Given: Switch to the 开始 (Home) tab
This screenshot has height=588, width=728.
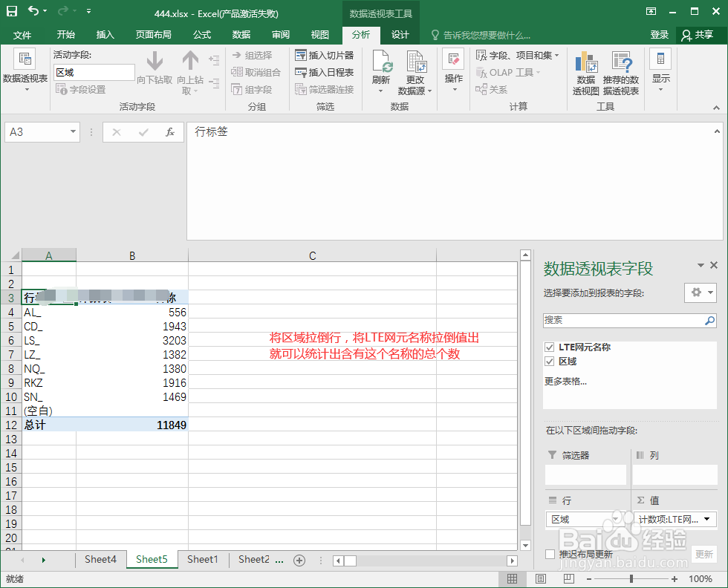Looking at the screenshot, I should click(65, 35).
